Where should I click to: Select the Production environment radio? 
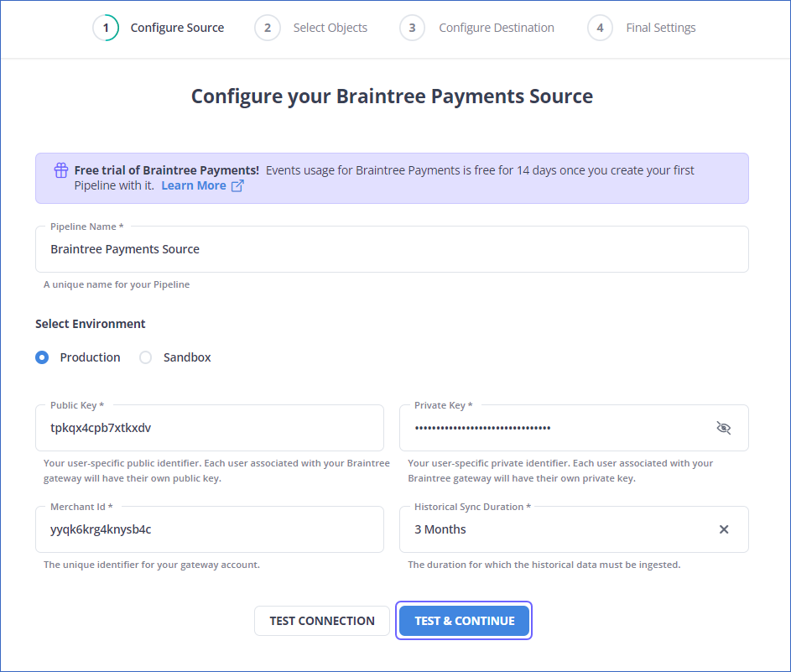pos(42,357)
